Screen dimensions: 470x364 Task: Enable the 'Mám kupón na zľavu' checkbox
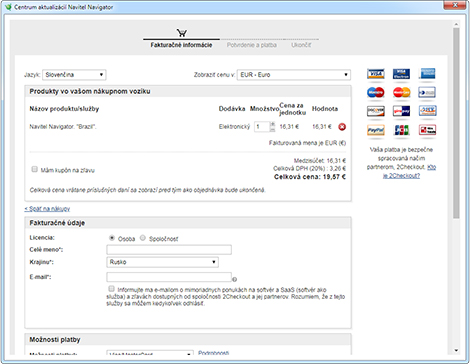point(34,169)
